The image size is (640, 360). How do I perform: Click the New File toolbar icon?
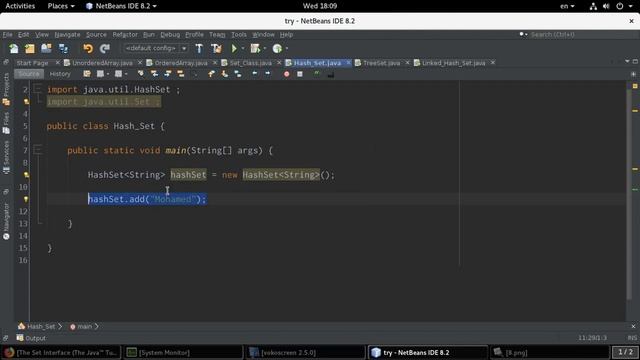14,49
